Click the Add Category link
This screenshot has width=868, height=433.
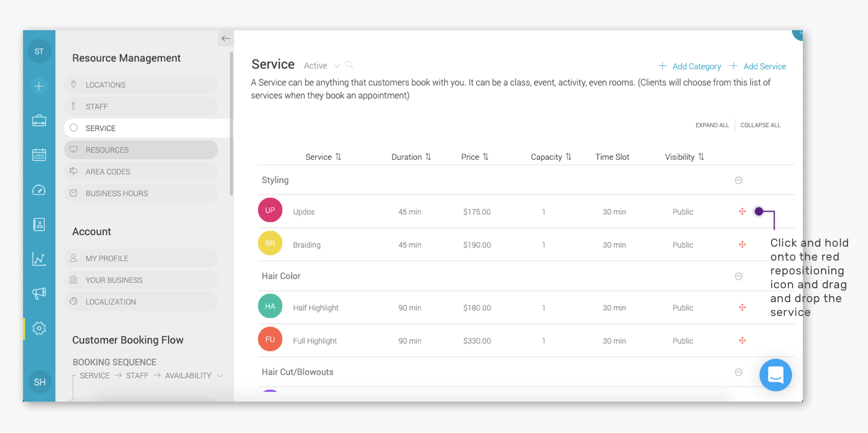tap(690, 66)
